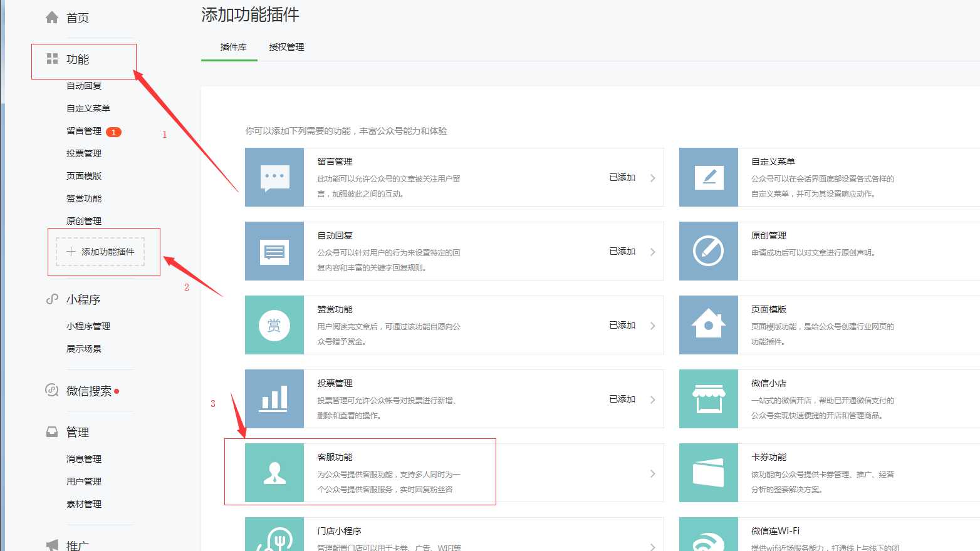Click the 卡券功能 card title

tap(769, 457)
